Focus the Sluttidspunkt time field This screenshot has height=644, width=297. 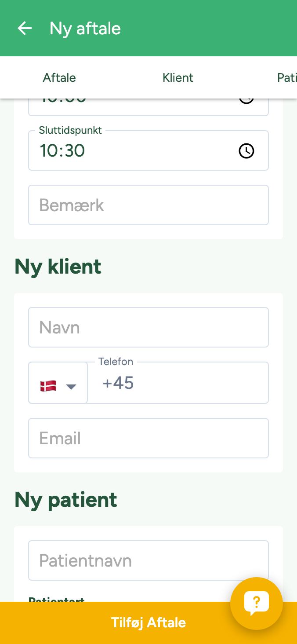(132, 151)
